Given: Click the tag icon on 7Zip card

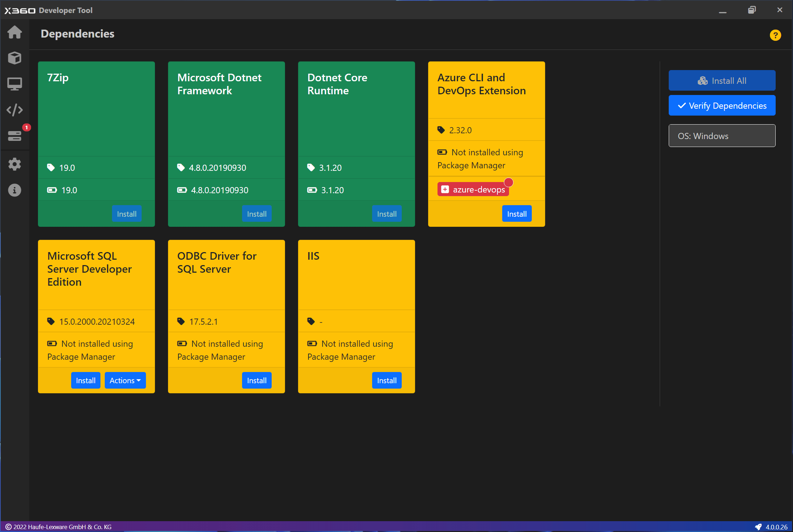Looking at the screenshot, I should (x=51, y=167).
